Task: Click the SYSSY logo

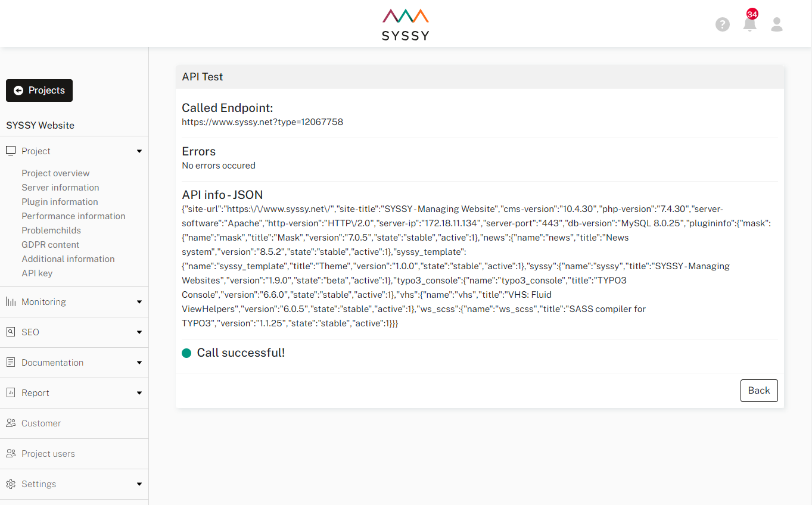Action: pos(405,24)
